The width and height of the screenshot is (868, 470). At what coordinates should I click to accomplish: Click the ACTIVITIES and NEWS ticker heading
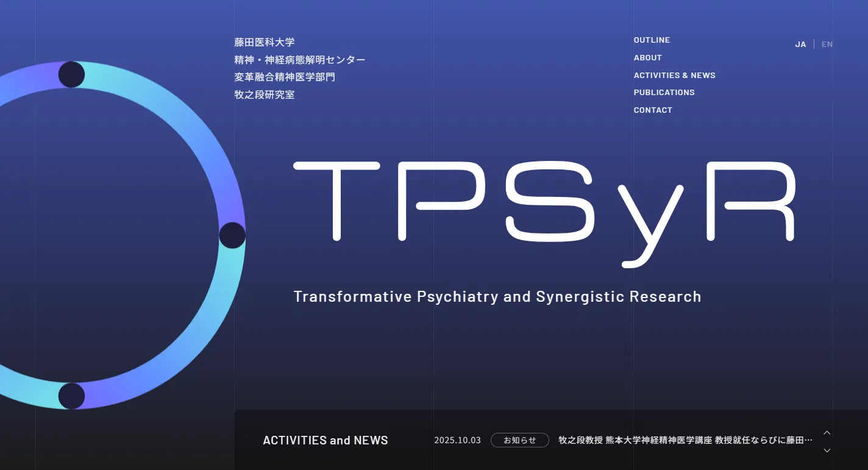pos(325,440)
